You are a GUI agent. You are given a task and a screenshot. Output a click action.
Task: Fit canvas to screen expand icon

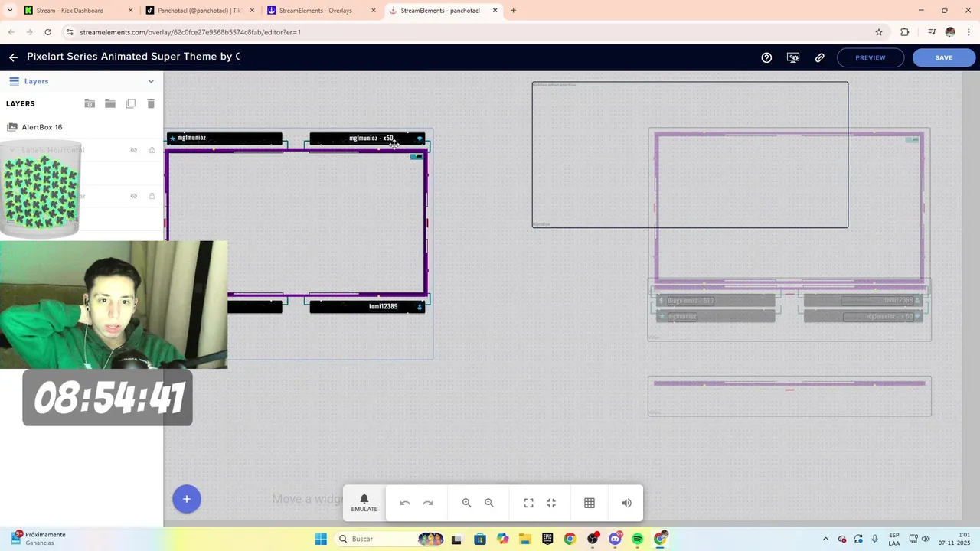click(x=528, y=503)
